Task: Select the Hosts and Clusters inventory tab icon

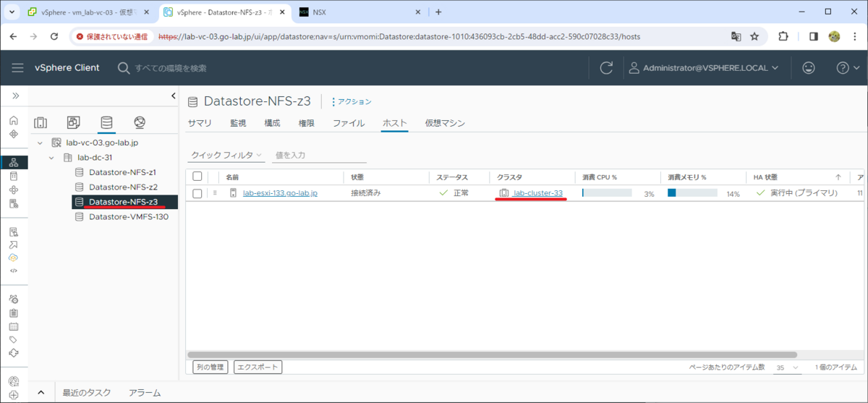Action: [x=41, y=122]
